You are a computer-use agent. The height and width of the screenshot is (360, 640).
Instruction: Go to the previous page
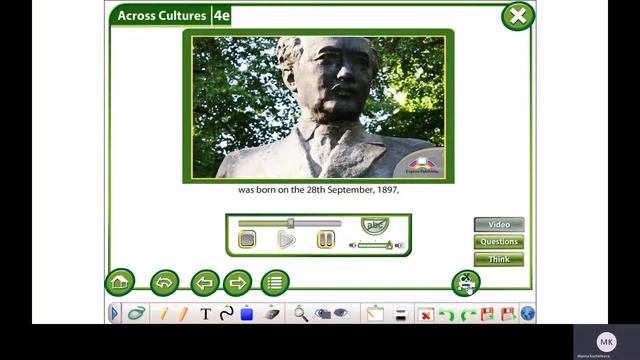click(205, 282)
